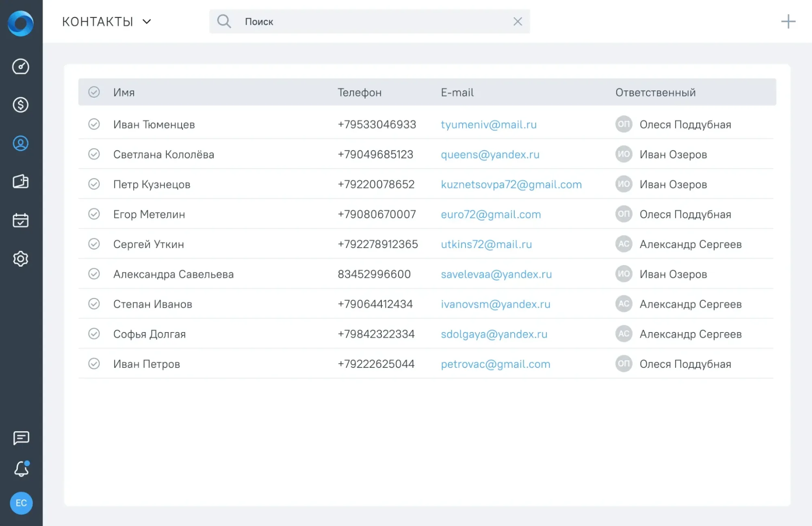Screen dimensions: 812x526
Task: Select checkbox for Иван Тюменцев
Action: point(94,124)
